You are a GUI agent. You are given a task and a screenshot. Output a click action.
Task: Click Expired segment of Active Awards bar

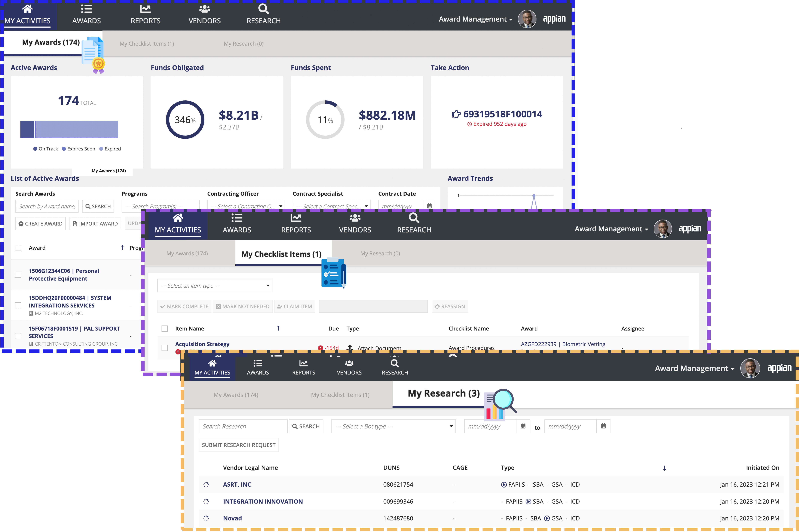click(x=77, y=129)
